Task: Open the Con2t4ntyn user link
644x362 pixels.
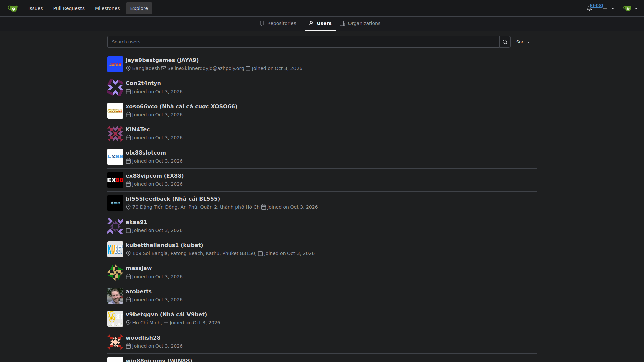Action: (143, 83)
